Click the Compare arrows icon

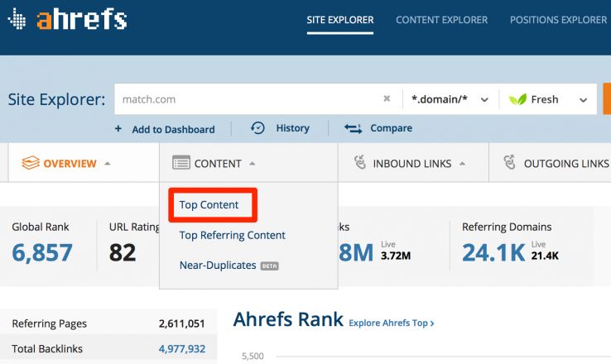click(353, 128)
